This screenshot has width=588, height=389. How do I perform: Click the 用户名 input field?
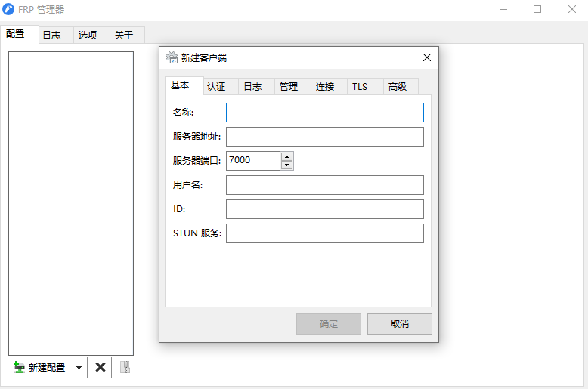(325, 185)
